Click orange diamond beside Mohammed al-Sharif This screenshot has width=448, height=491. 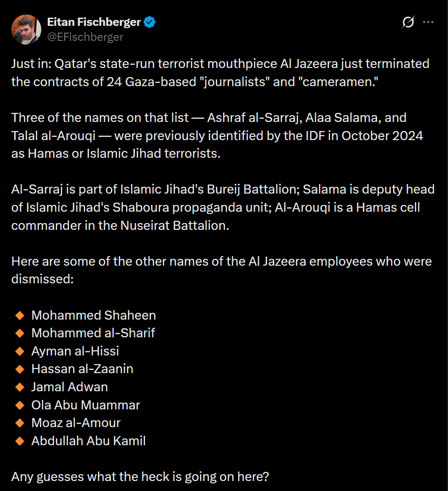click(20, 333)
